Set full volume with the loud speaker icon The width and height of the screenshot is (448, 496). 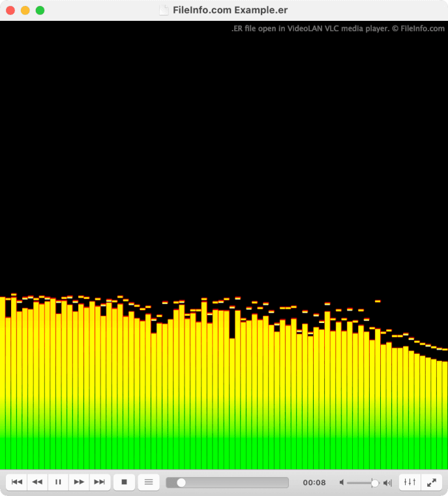[387, 483]
